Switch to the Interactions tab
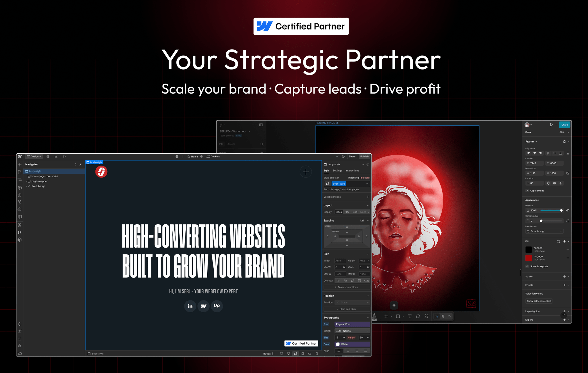This screenshot has height=373, width=588. tap(352, 170)
